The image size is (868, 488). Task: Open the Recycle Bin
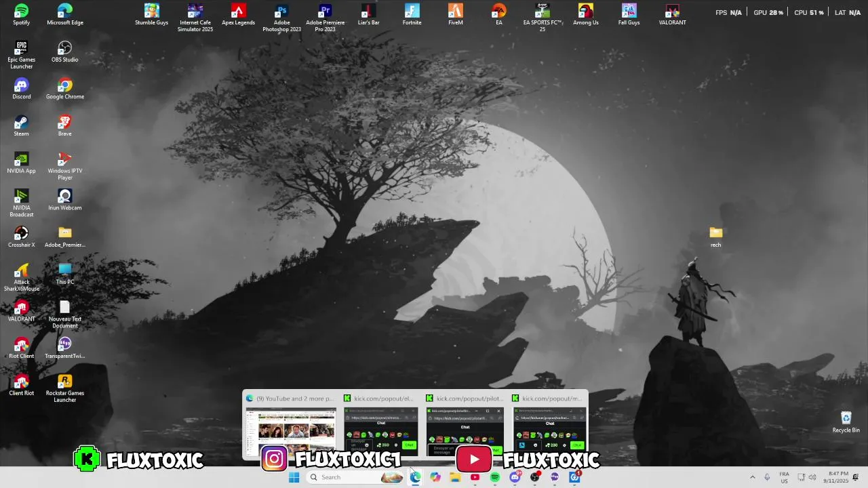(846, 422)
